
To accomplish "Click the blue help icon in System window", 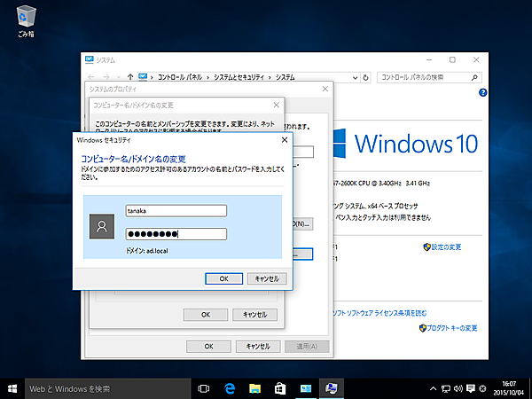I will click(x=482, y=91).
